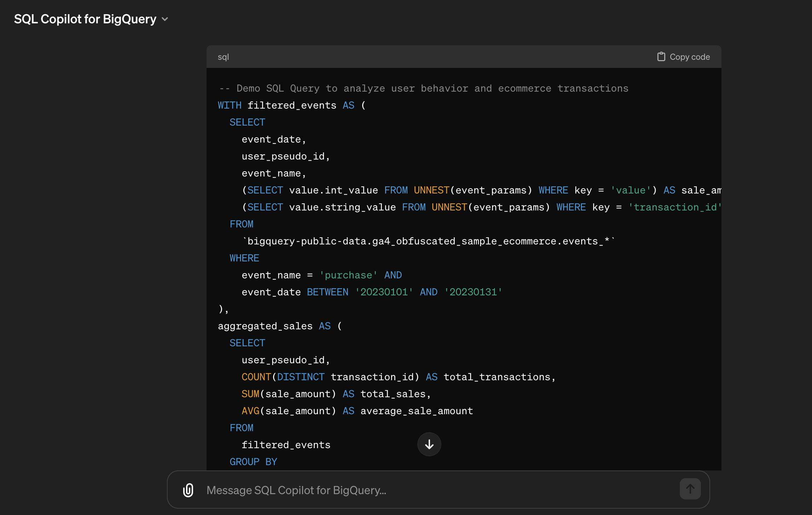Click the scroll-to-bottom down arrow button
This screenshot has height=515, width=812.
429,444
